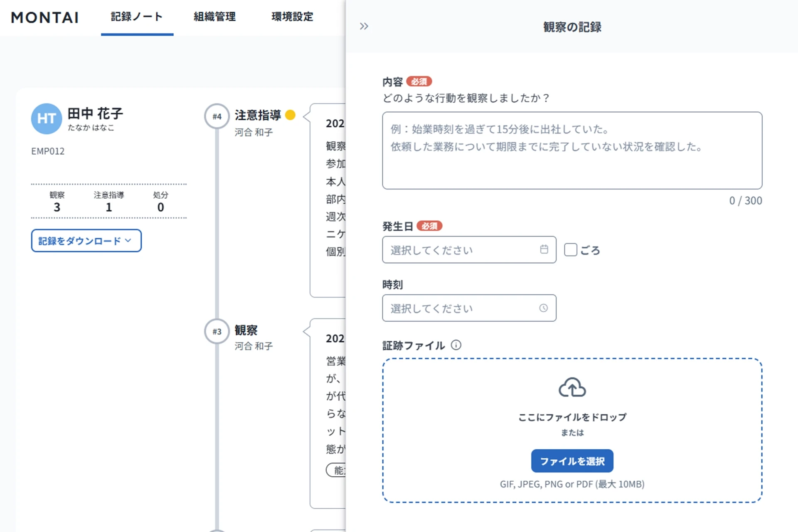Enable the ごろ checkbox

570,249
